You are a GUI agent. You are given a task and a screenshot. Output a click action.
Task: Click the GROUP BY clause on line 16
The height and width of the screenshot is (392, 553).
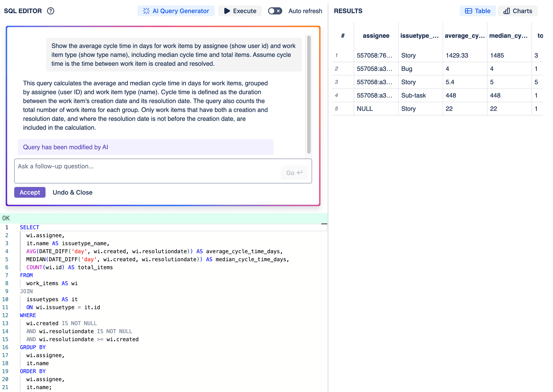[x=33, y=347]
